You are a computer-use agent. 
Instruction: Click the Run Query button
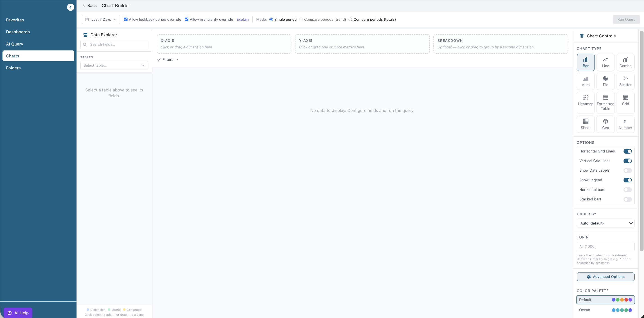pos(626,20)
